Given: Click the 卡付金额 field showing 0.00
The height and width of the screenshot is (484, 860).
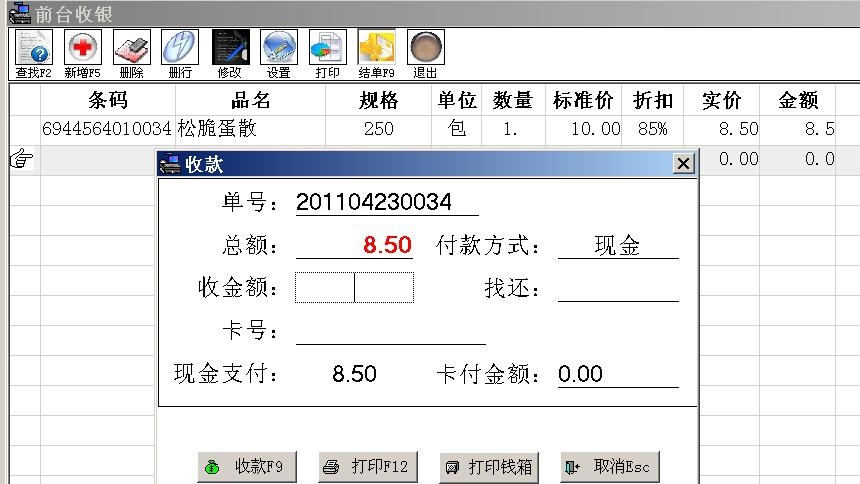Looking at the screenshot, I should click(x=618, y=374).
